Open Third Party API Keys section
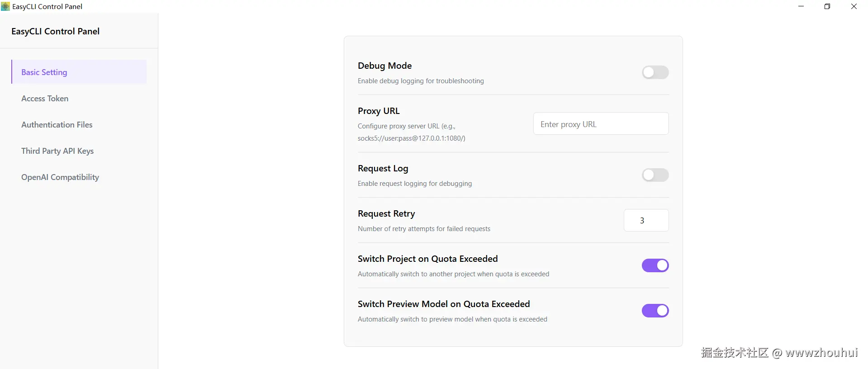This screenshot has width=868, height=369. [x=57, y=151]
